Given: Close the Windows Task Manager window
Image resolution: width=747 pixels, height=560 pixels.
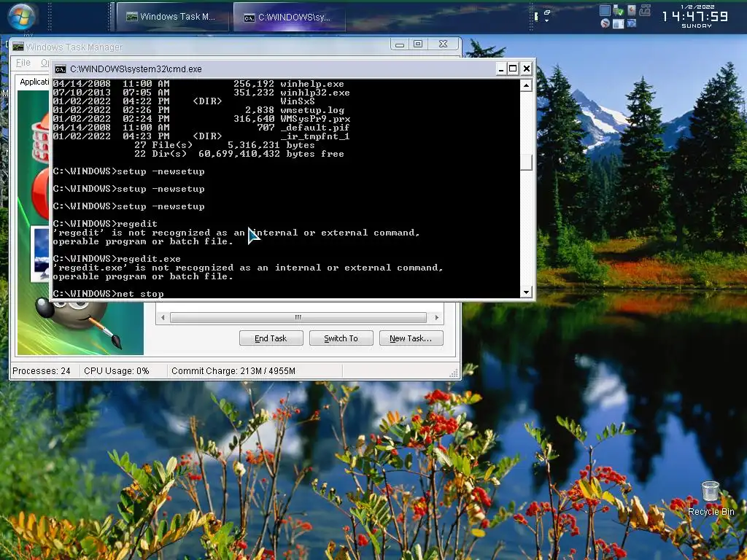Looking at the screenshot, I should pyautogui.click(x=443, y=44).
